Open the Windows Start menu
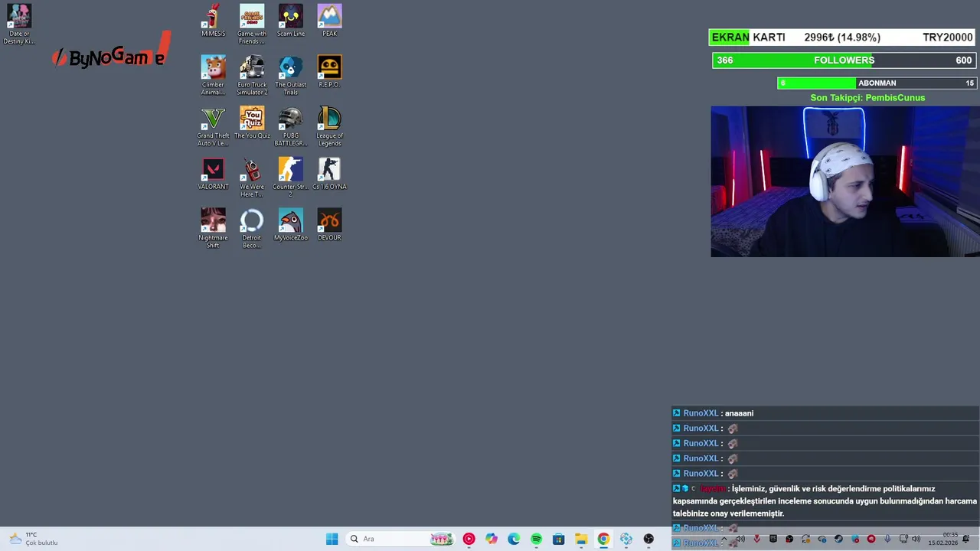This screenshot has width=980, height=551. pos(332,539)
